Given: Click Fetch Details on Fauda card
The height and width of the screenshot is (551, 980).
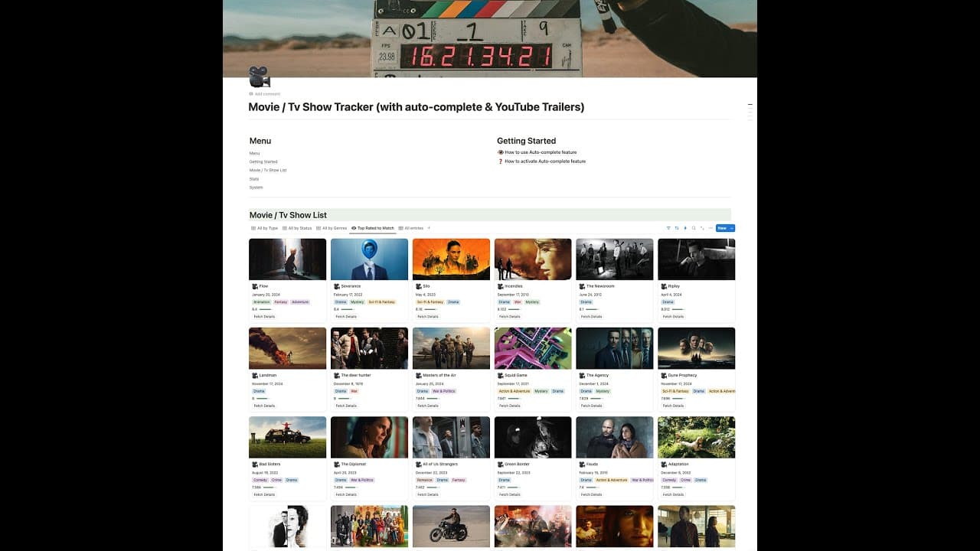Looking at the screenshot, I should [592, 494].
